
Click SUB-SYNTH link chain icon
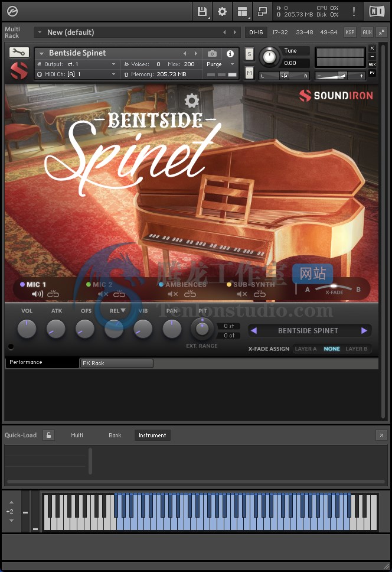click(x=259, y=294)
